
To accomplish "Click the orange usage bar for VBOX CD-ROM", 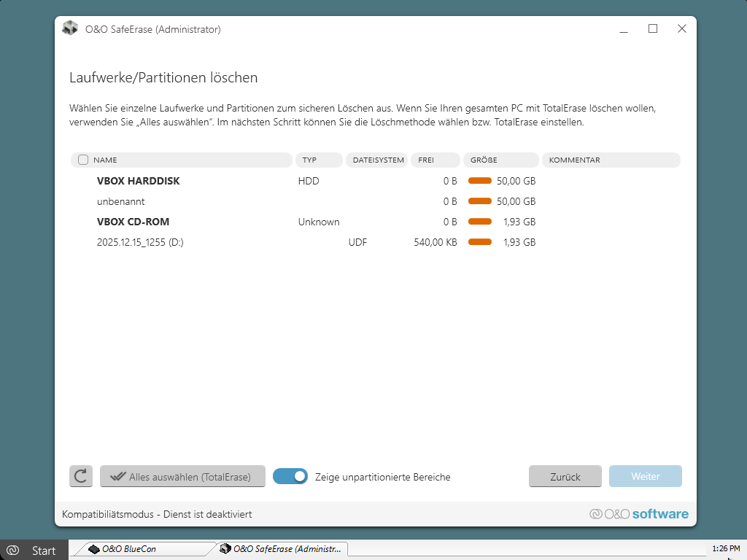I will pyautogui.click(x=479, y=222).
